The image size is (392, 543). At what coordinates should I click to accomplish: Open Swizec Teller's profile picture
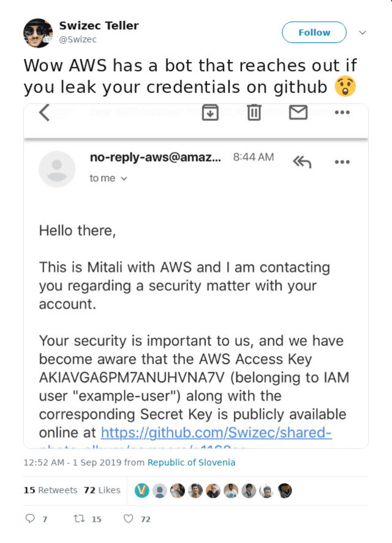[x=38, y=33]
